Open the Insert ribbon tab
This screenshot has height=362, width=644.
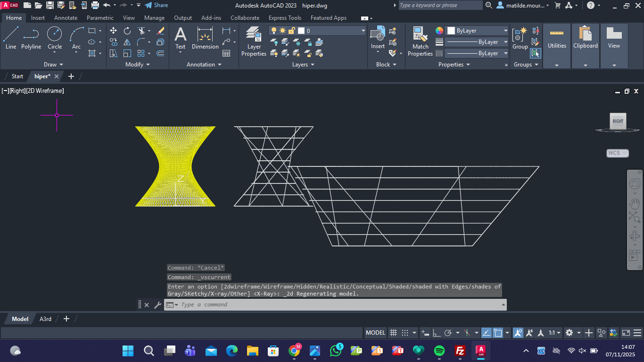tap(38, 18)
